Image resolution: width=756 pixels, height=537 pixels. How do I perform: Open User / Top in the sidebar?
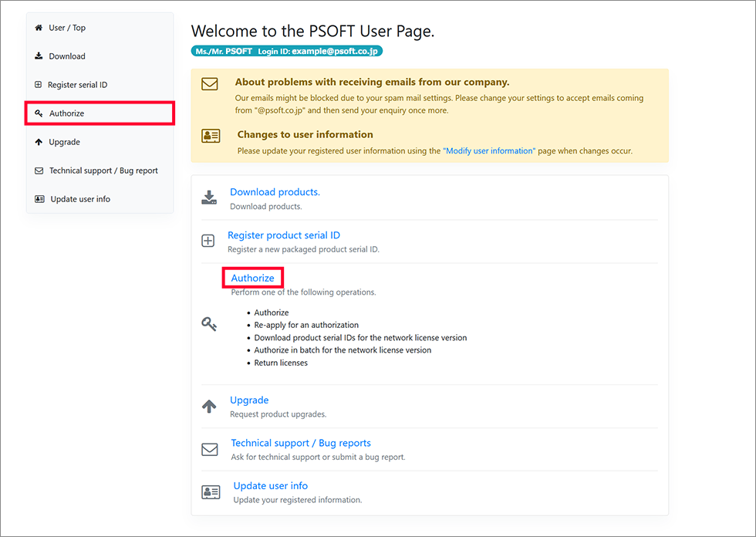pyautogui.click(x=67, y=28)
